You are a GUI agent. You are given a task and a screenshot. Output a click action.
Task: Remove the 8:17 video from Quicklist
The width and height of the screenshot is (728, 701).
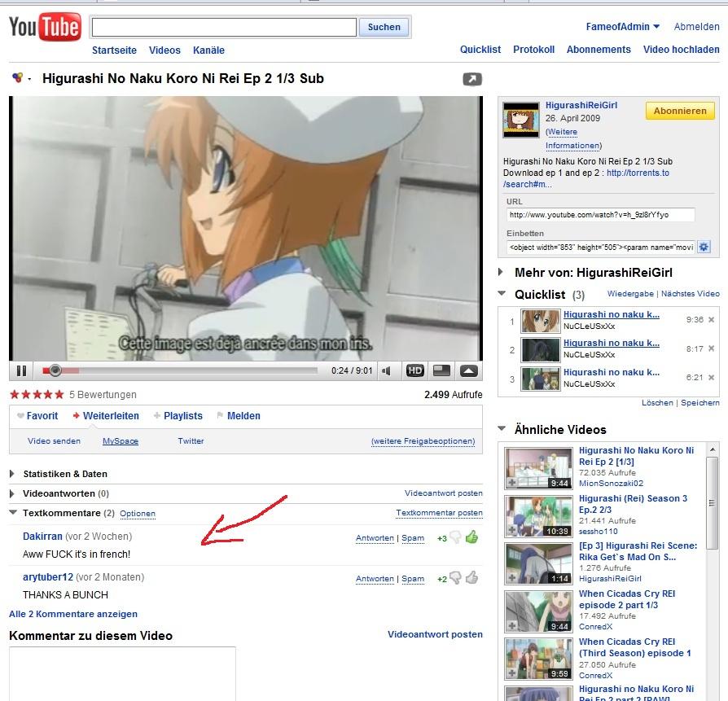coord(711,348)
